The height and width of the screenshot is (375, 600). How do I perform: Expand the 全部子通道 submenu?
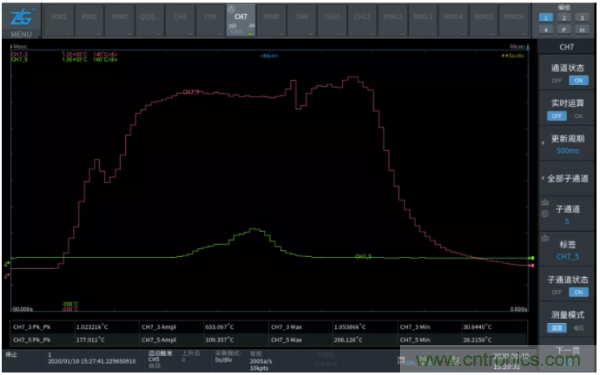(x=567, y=179)
